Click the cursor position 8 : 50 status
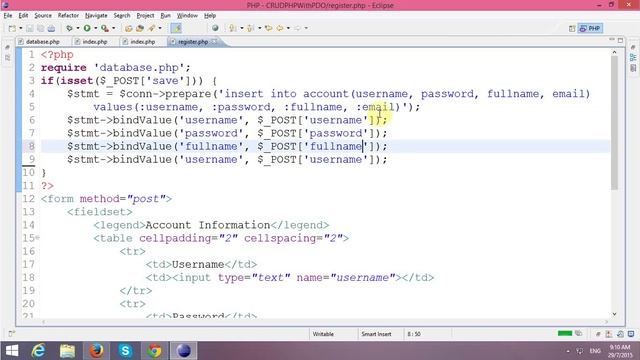640x360 pixels. [413, 334]
